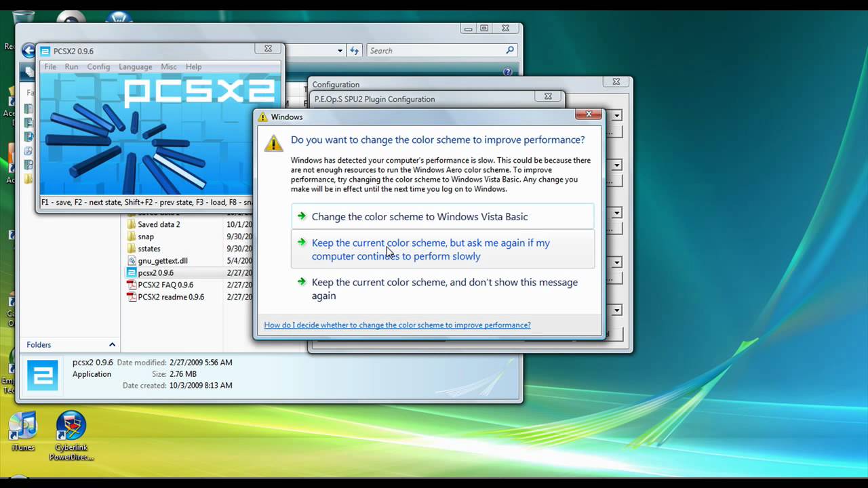This screenshot has width=868, height=488.
Task: Open the Cyberlink PowerDirector desktop shortcut
Action: [71, 436]
